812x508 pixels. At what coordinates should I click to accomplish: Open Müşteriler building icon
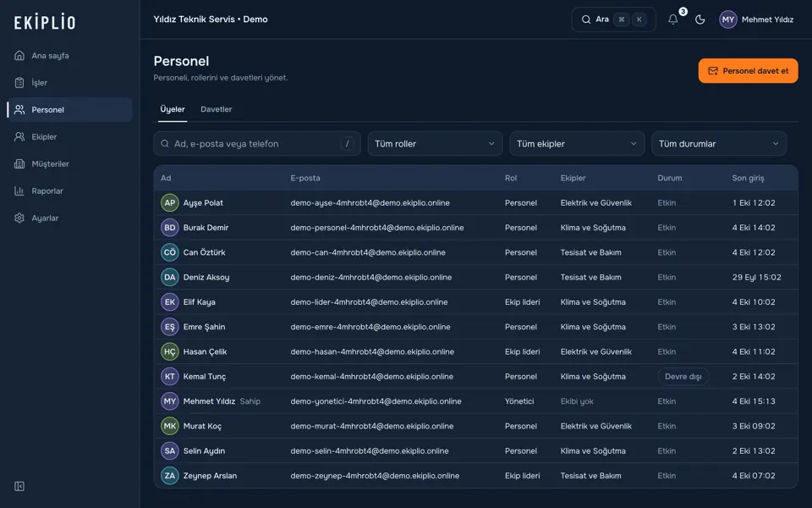(19, 163)
